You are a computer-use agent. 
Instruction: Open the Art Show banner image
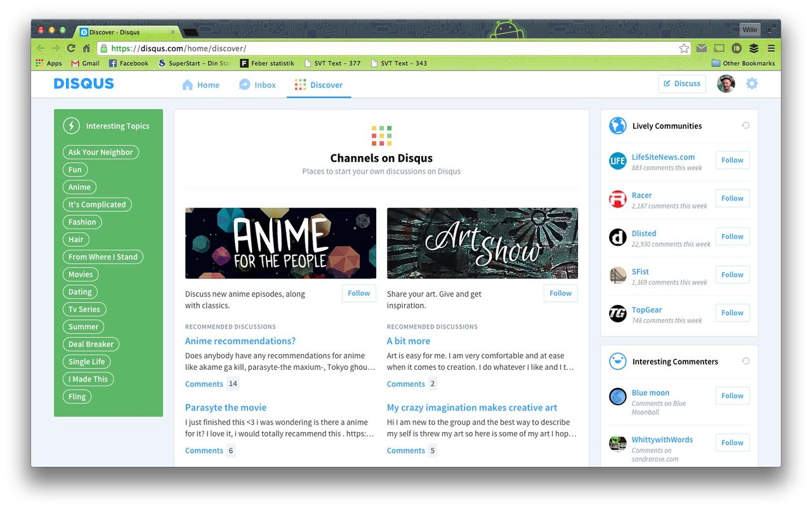coord(482,243)
